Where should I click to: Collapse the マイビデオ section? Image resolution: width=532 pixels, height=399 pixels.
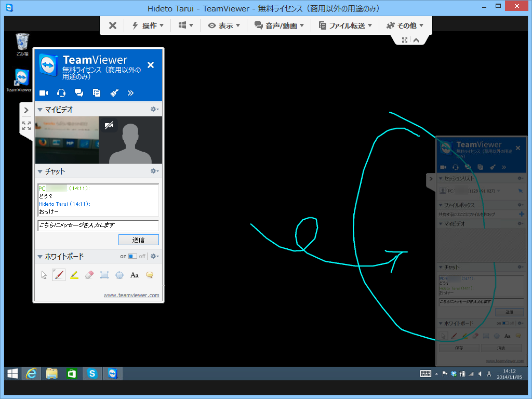click(40, 110)
